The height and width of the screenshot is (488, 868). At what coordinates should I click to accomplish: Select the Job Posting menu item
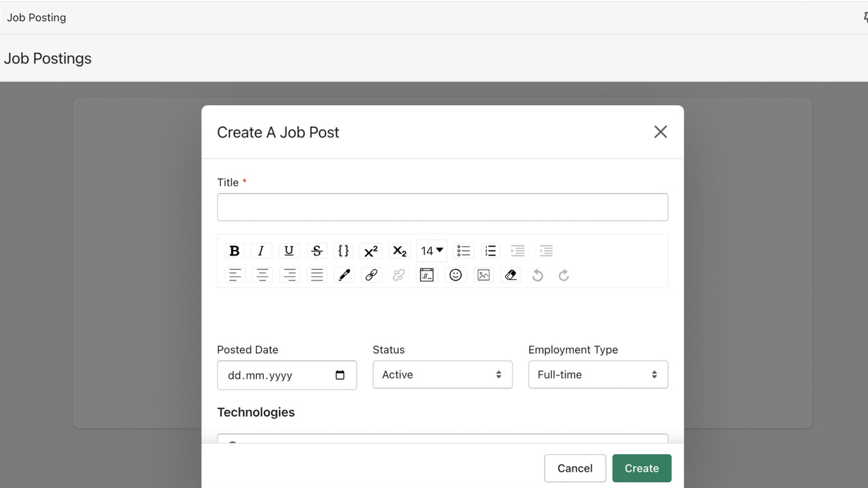(x=36, y=17)
